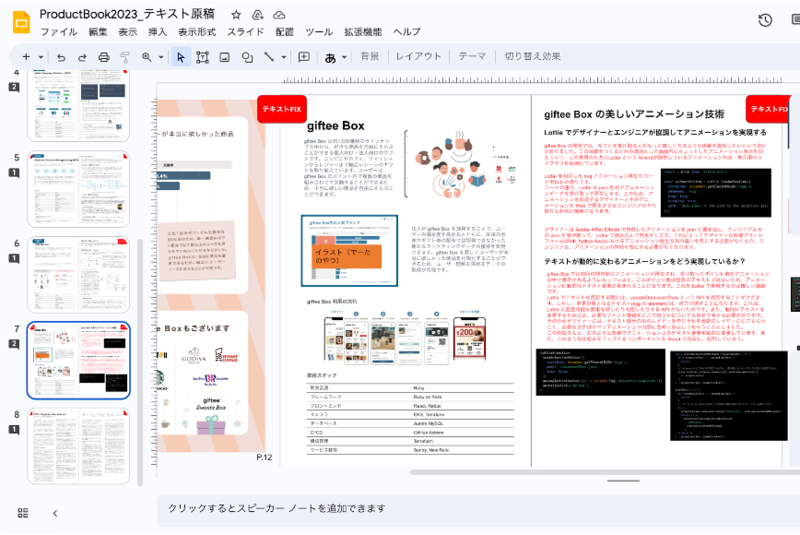Select slide 6 thumbnail in filmstrip

[79, 274]
